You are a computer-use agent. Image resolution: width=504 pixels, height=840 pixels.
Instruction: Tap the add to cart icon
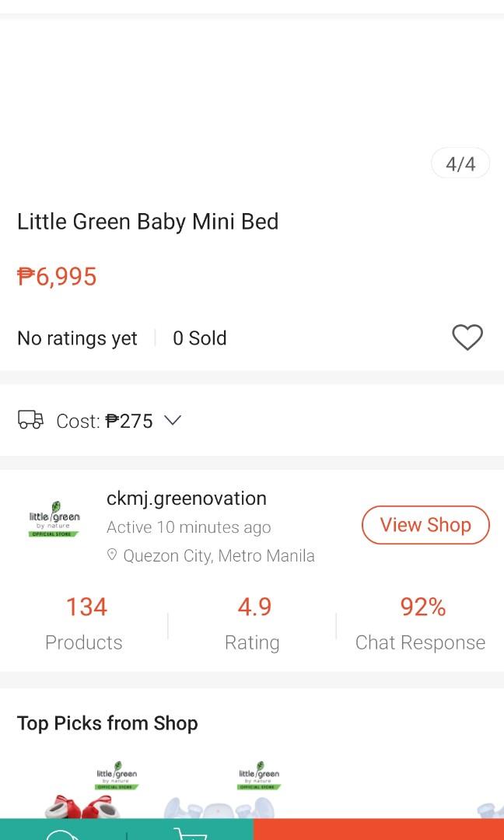[189, 832]
